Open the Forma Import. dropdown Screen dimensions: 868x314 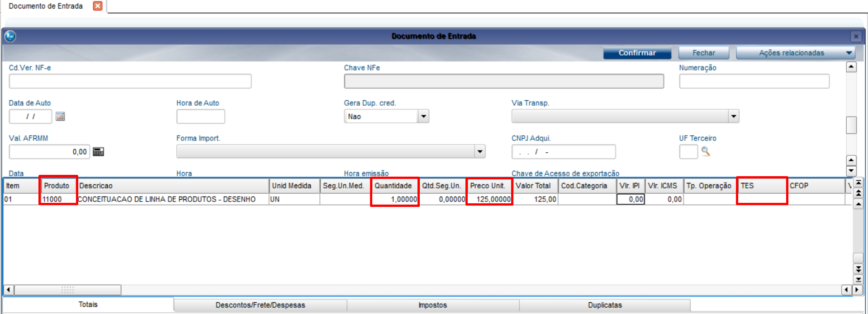coord(480,152)
